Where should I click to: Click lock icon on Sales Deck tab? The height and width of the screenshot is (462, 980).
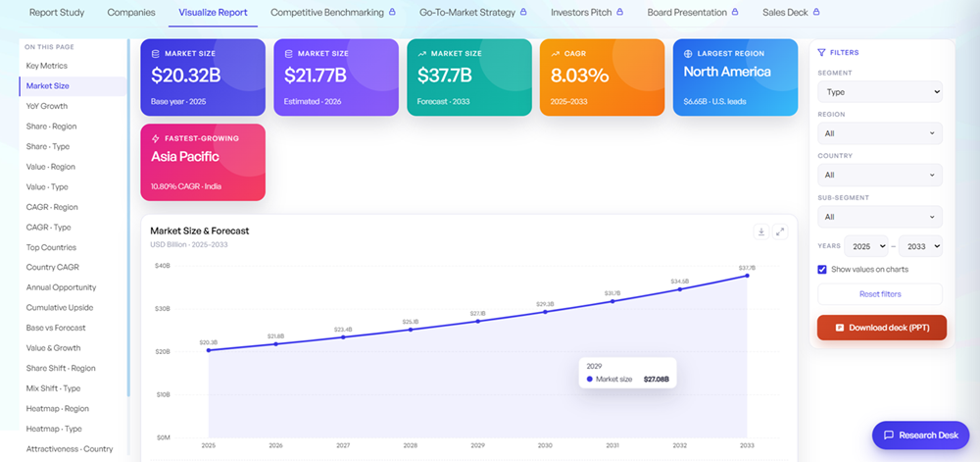coord(816,12)
